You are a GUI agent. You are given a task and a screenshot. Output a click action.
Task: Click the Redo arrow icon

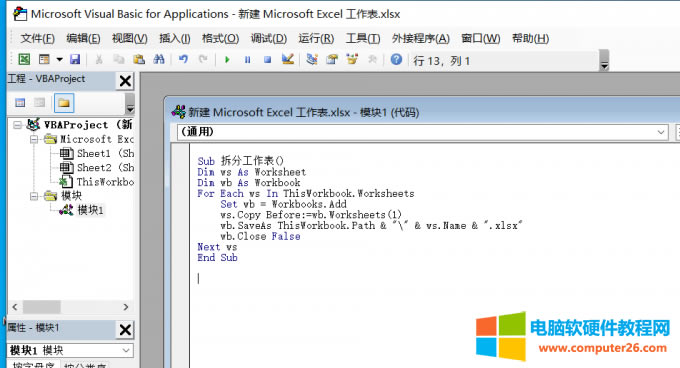(x=203, y=59)
